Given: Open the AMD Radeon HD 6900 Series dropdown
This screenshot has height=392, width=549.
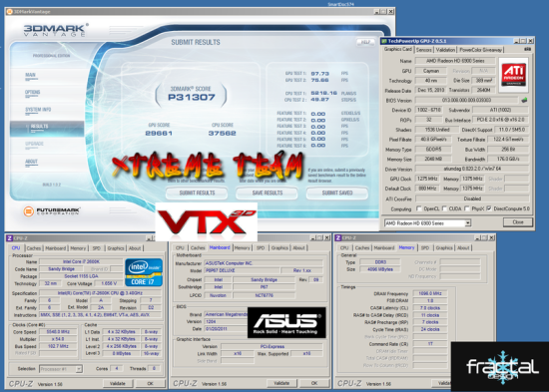Looking at the screenshot, I should [x=427, y=223].
